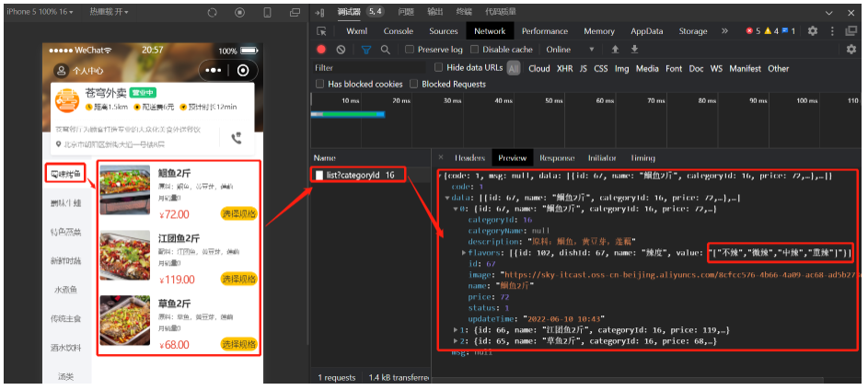Open the Headers tab of the request

click(469, 157)
